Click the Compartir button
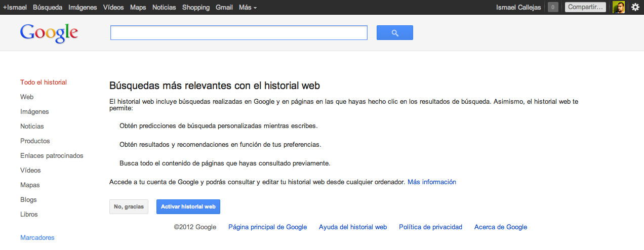Image resolution: width=644 pixels, height=250 pixels. 585,7
